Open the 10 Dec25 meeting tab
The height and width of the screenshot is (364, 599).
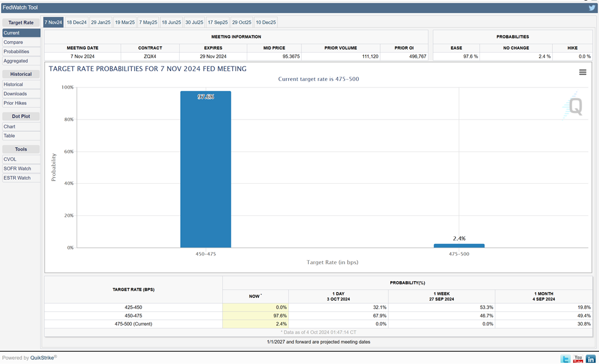pyautogui.click(x=265, y=22)
